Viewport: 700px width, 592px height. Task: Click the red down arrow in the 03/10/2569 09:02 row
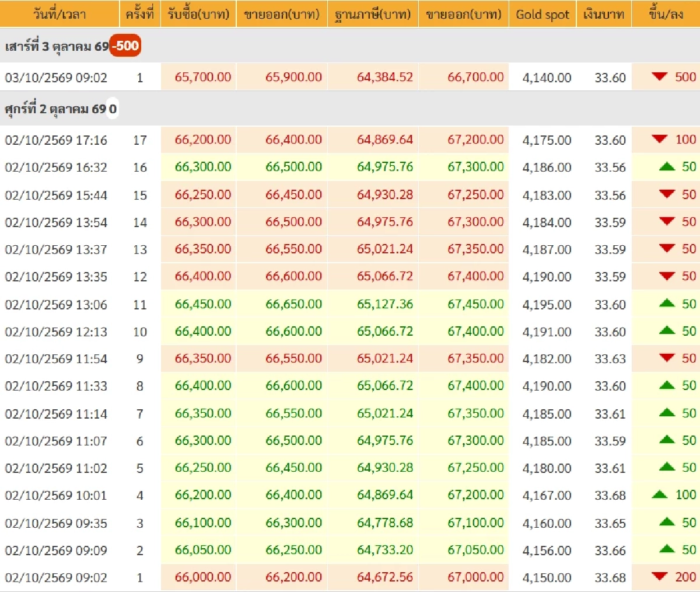660,76
